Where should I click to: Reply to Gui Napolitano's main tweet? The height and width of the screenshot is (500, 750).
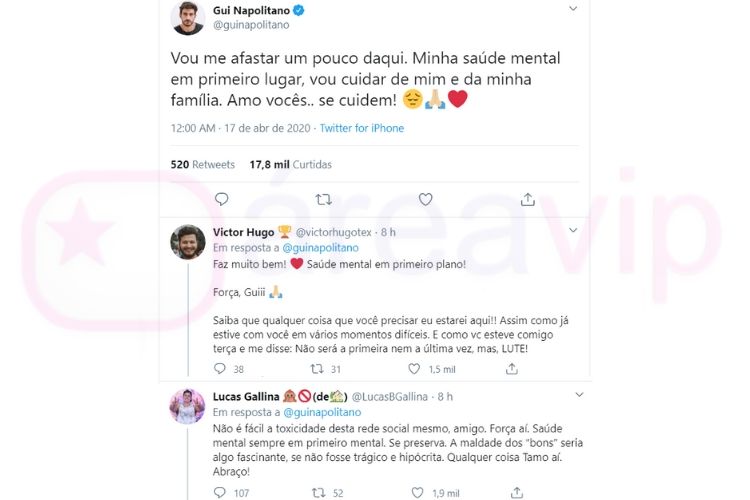pyautogui.click(x=222, y=199)
